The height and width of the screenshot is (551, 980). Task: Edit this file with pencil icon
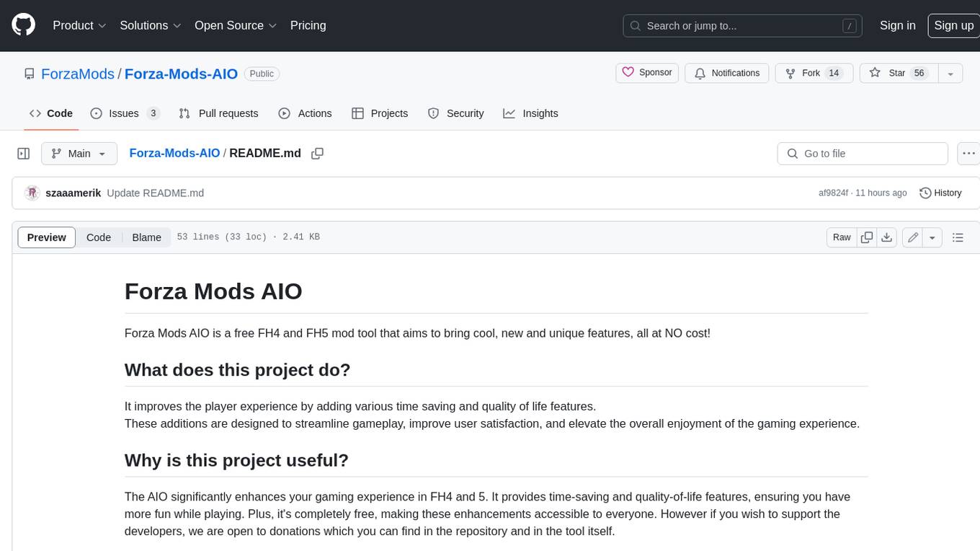pos(912,237)
